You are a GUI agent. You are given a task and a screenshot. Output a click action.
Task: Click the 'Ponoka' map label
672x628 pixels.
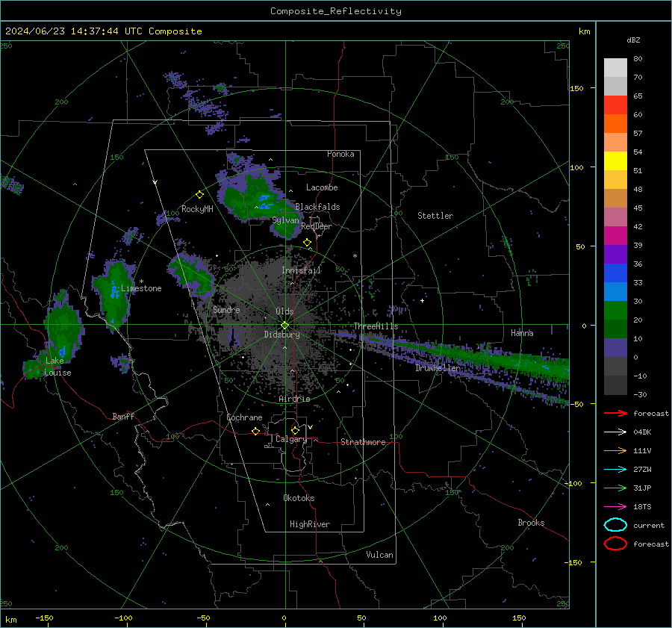coord(340,154)
